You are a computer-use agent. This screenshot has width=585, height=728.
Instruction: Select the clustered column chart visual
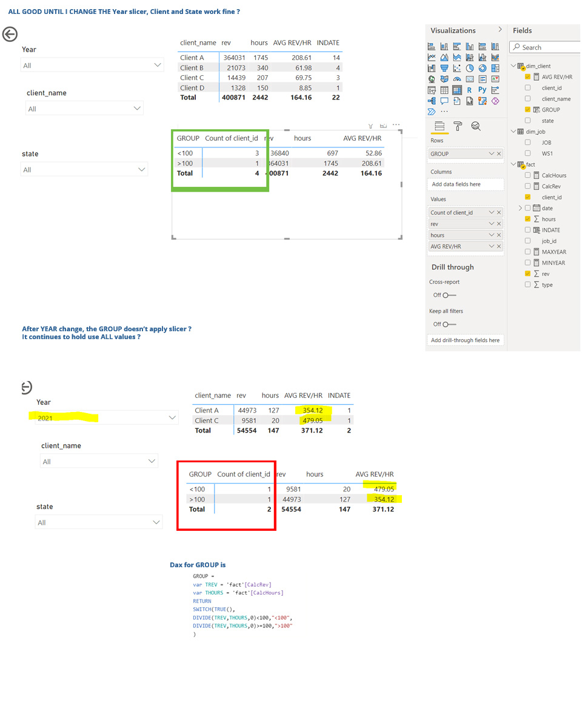point(470,46)
